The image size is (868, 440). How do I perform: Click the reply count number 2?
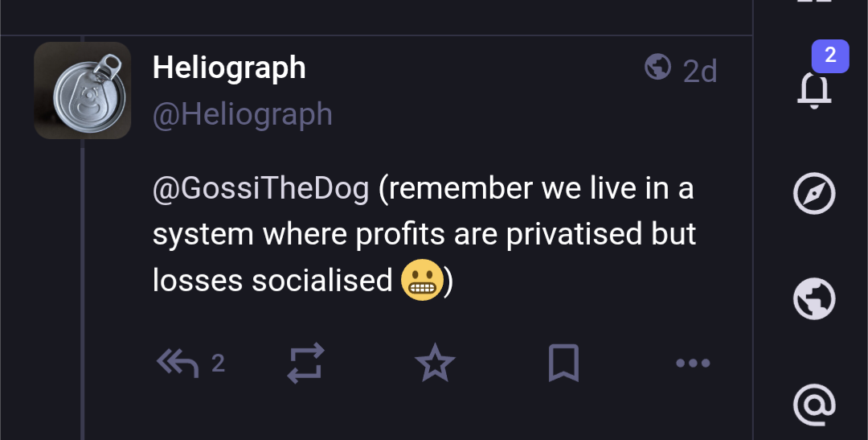[x=218, y=364]
